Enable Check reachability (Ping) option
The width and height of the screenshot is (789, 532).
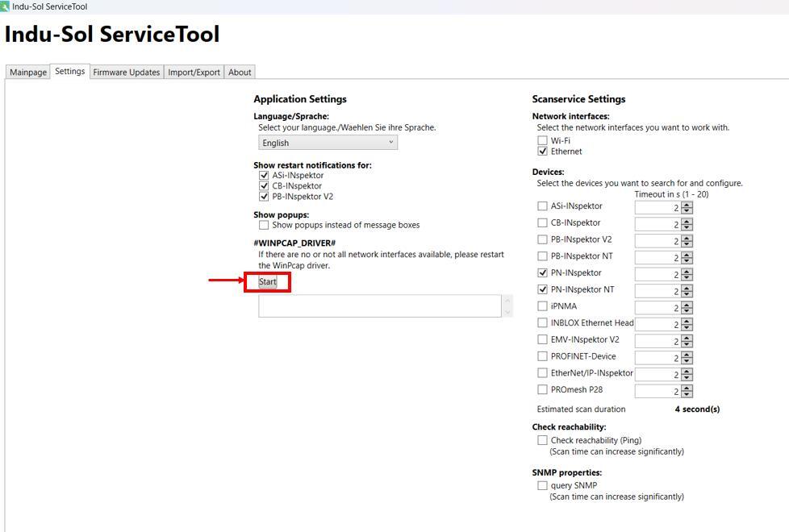542,440
